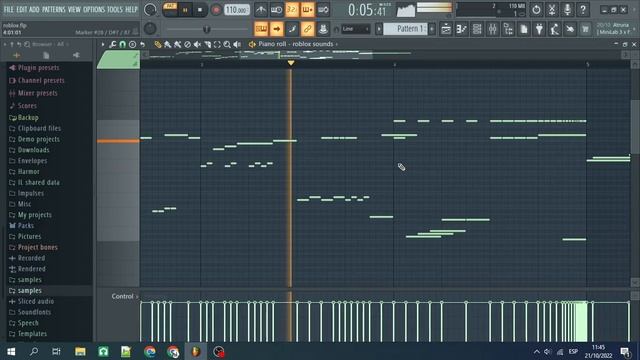Open the TOOLS menu

click(x=115, y=9)
